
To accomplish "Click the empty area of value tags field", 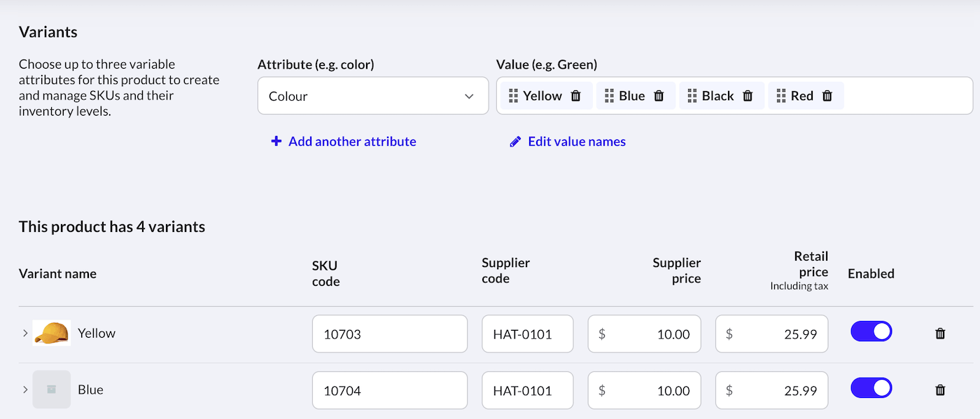I will 907,96.
